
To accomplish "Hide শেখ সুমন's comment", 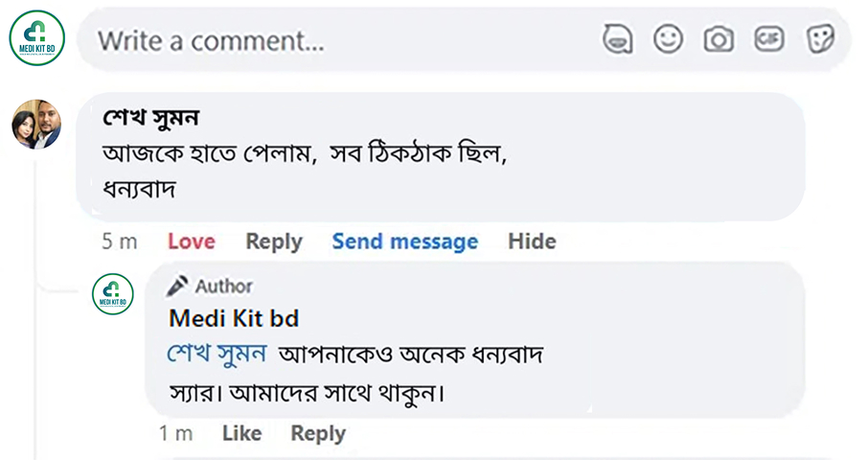I will (532, 241).
